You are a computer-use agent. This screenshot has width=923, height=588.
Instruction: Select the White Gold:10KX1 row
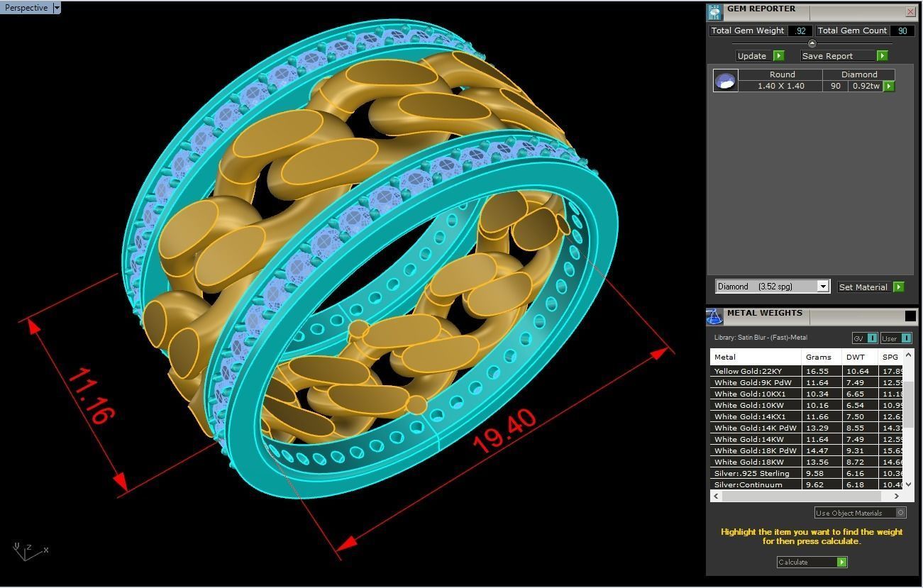coord(807,394)
